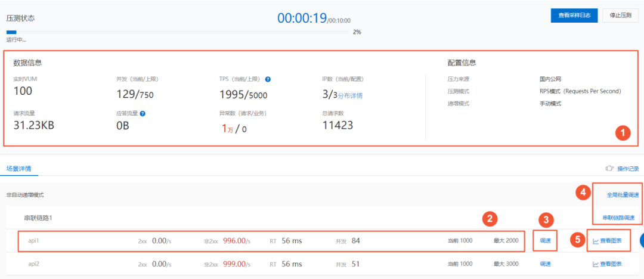Viewport: 644px width, 279px height.
Task: Click api1 non-2xx rate 996.00/s
Action: [237, 241]
